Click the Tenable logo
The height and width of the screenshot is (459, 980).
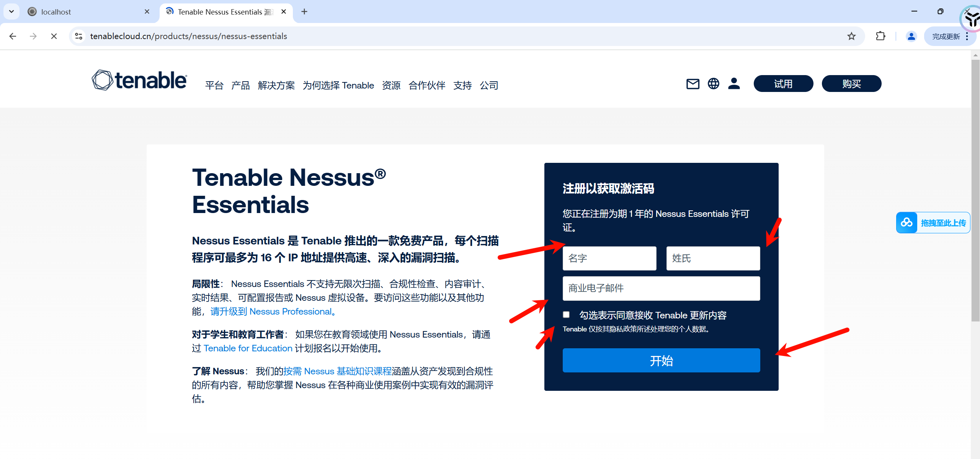[x=139, y=80]
